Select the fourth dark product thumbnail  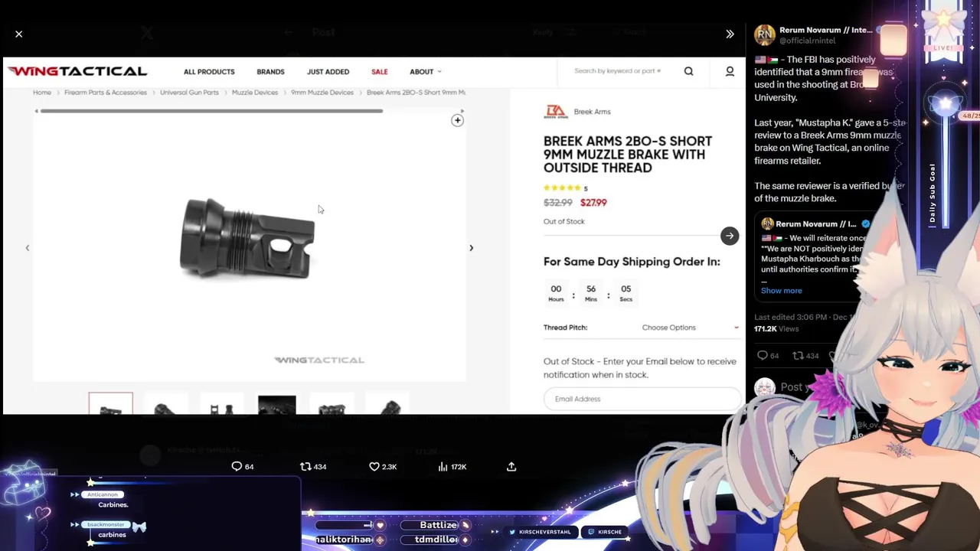(276, 404)
